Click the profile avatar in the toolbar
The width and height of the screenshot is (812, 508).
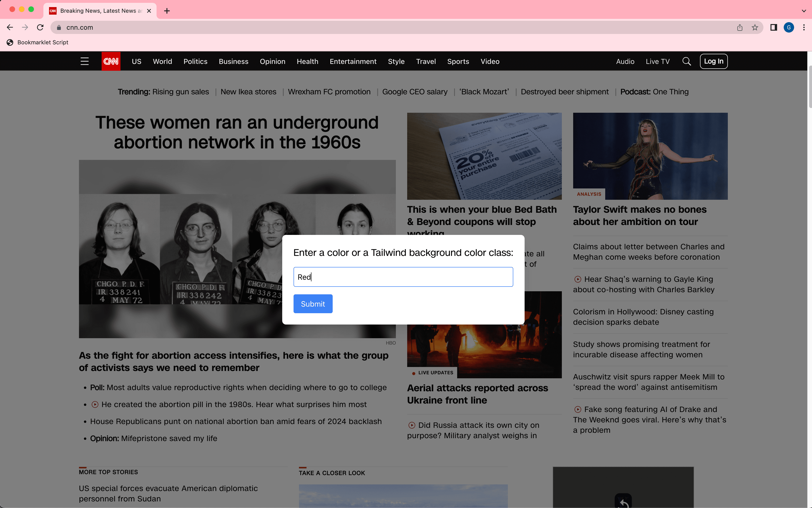pos(789,27)
